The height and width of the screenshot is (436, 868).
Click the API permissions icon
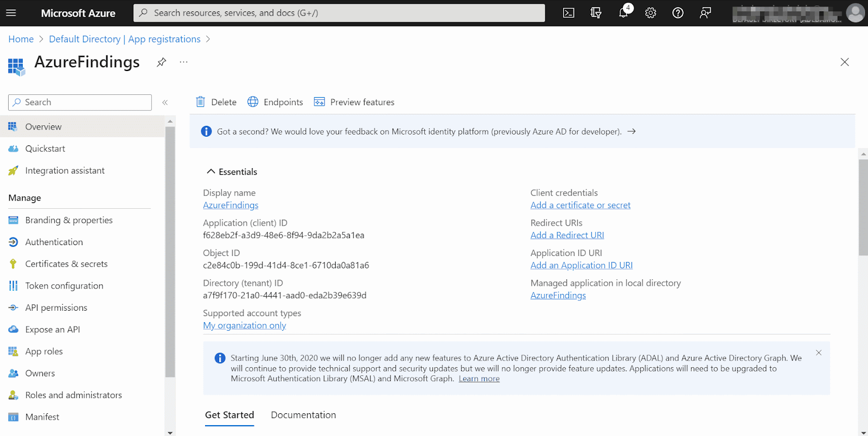[x=13, y=307]
